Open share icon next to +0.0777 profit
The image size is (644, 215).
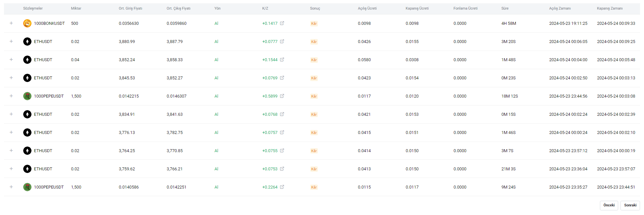coord(282,41)
